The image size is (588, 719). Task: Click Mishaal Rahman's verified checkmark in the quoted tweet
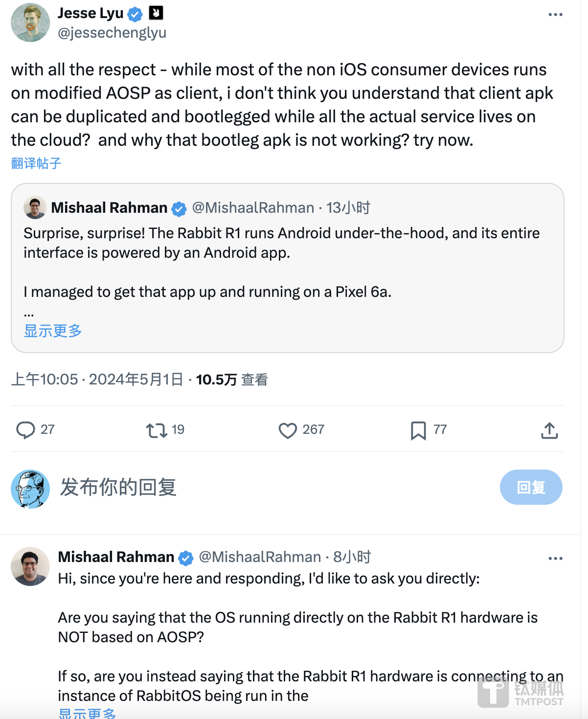pos(179,208)
